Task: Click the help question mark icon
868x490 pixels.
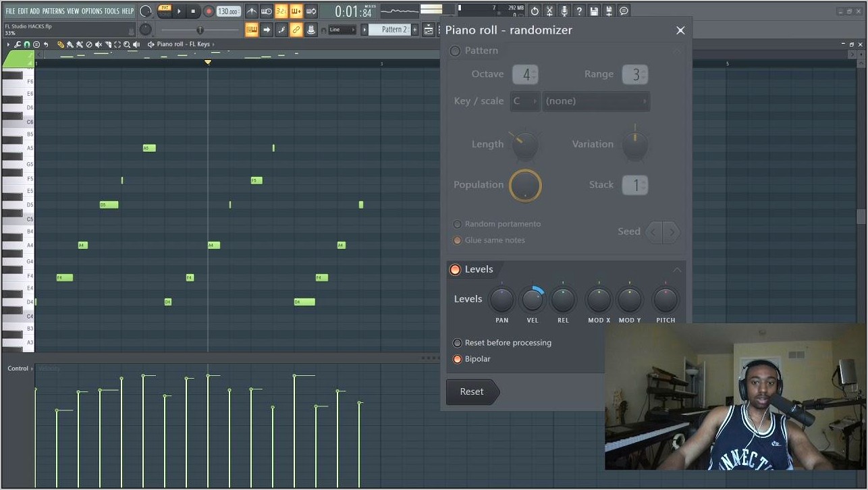Action: point(579,11)
